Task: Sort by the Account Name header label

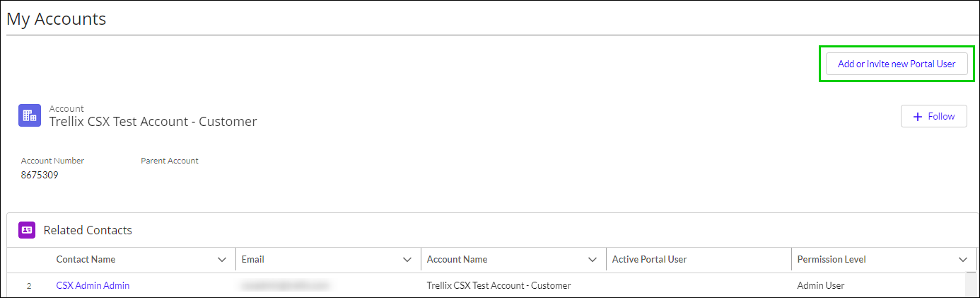Action: pos(457,260)
